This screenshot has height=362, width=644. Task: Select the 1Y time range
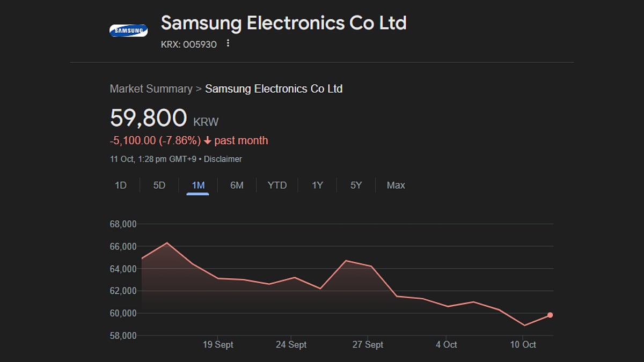point(318,186)
